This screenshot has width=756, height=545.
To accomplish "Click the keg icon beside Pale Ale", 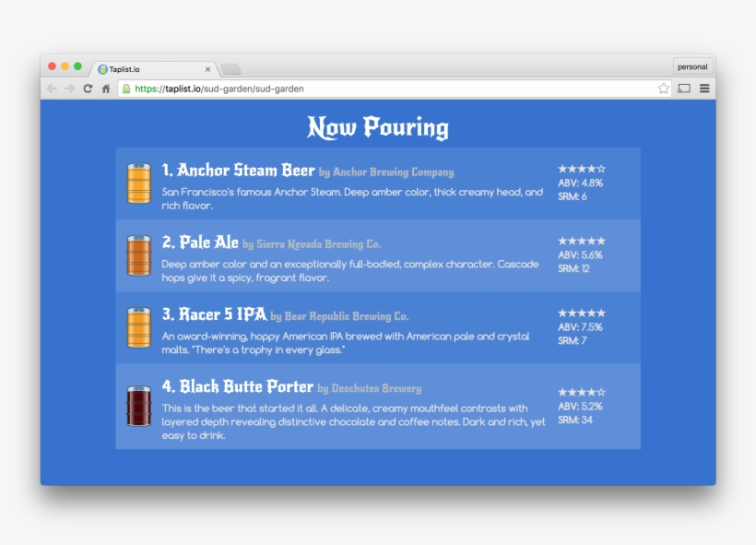I will point(138,255).
